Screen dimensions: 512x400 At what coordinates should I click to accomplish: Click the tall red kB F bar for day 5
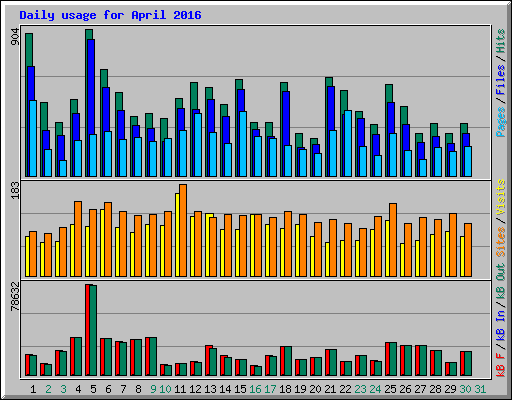point(87,330)
